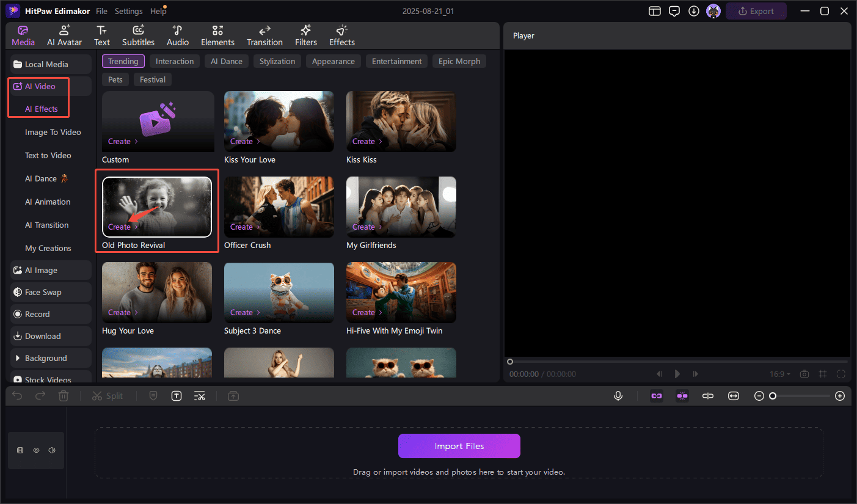Open the Download section in sidebar
The image size is (857, 504).
point(51,336)
